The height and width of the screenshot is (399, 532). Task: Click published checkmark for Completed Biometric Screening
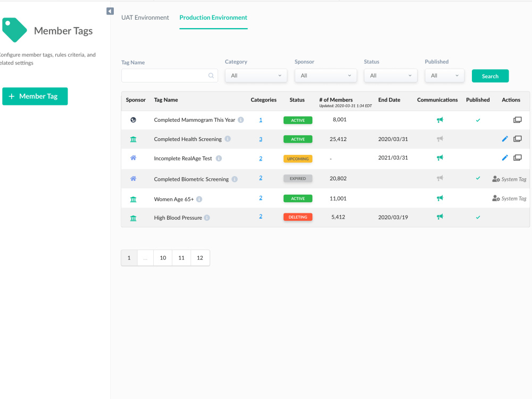pyautogui.click(x=478, y=178)
